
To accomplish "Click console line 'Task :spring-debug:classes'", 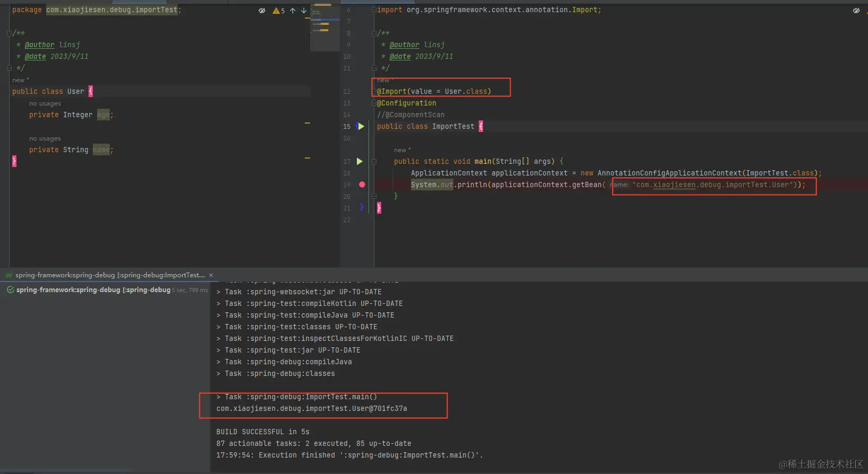I will (276, 373).
